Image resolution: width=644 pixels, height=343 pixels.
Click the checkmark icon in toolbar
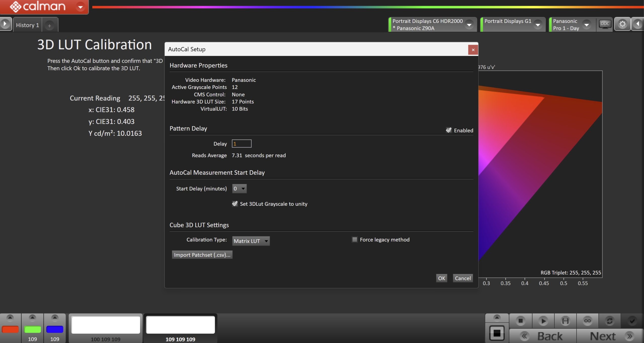click(632, 321)
